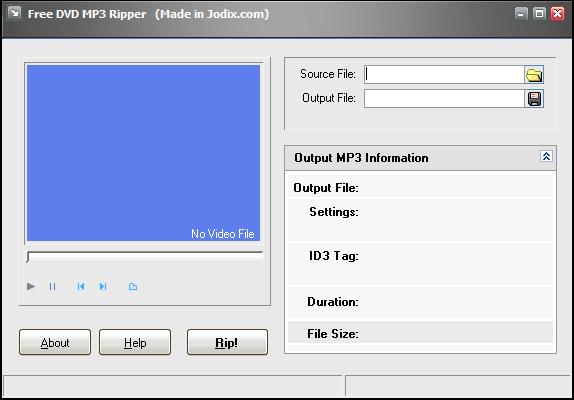This screenshot has width=574, height=400.
Task: Open a video file from player controls
Action: coord(133,287)
